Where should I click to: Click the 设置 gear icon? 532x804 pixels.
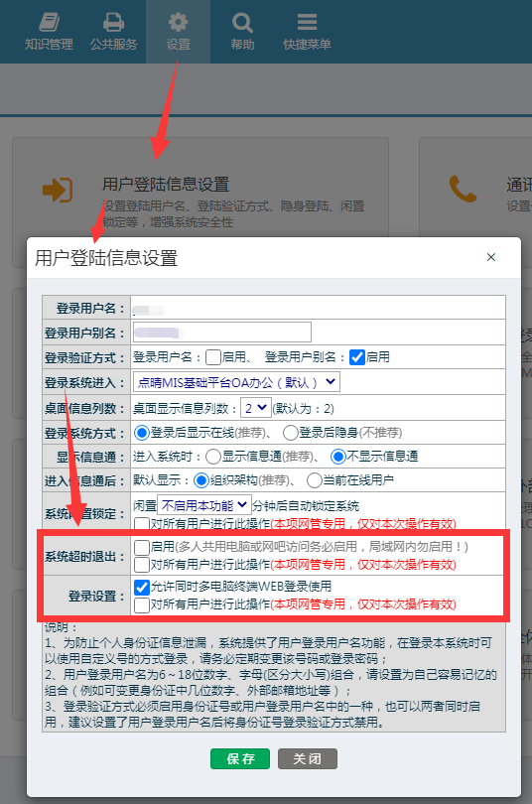click(178, 23)
